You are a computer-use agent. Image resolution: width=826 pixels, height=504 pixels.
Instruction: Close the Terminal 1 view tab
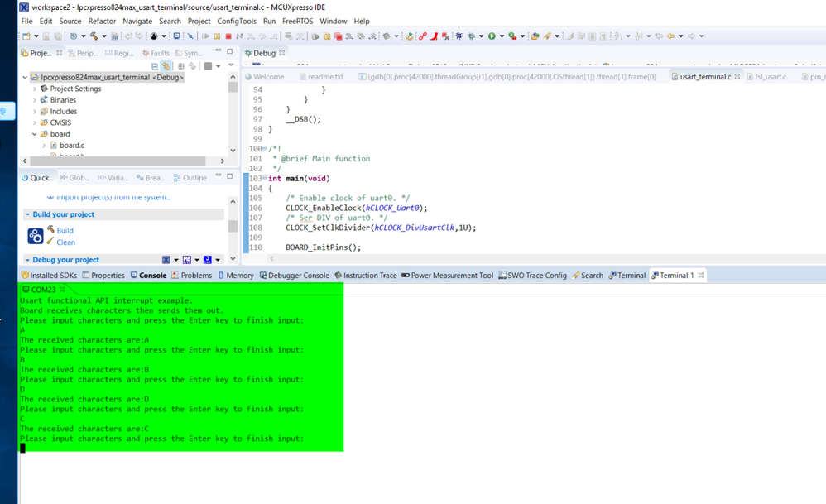(x=701, y=275)
